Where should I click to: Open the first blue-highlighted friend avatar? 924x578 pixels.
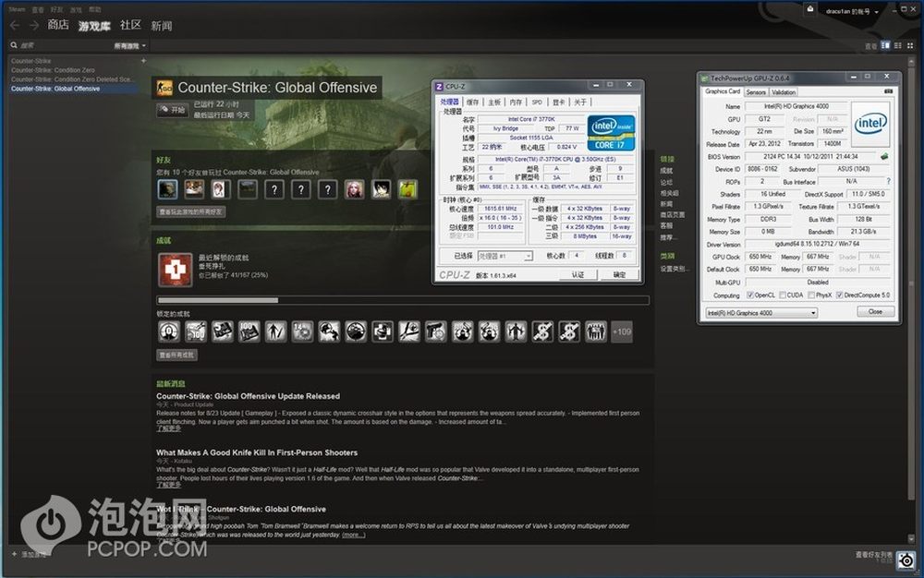[x=167, y=189]
